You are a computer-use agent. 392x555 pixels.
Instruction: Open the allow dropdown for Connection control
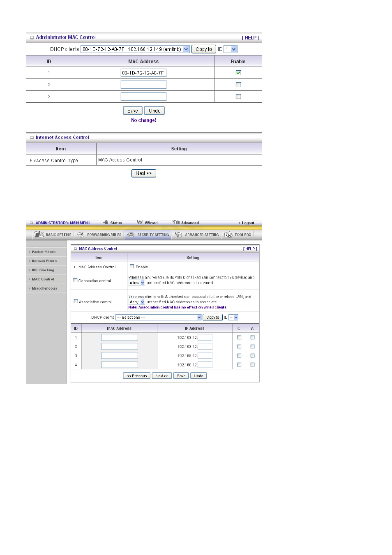point(137,283)
